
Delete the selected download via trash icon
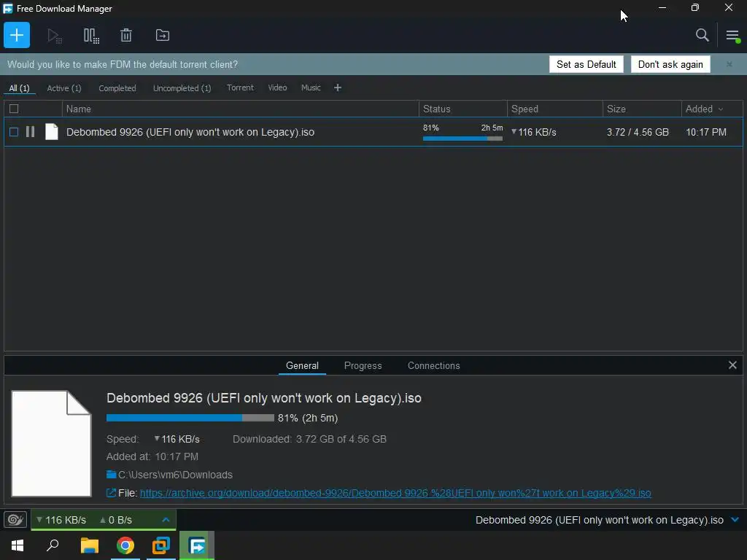(x=126, y=35)
